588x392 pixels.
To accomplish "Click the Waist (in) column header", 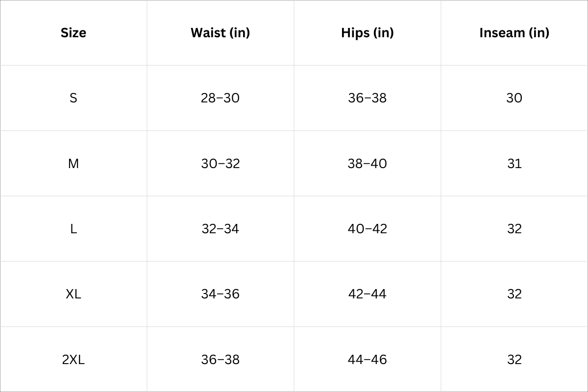I will (220, 33).
